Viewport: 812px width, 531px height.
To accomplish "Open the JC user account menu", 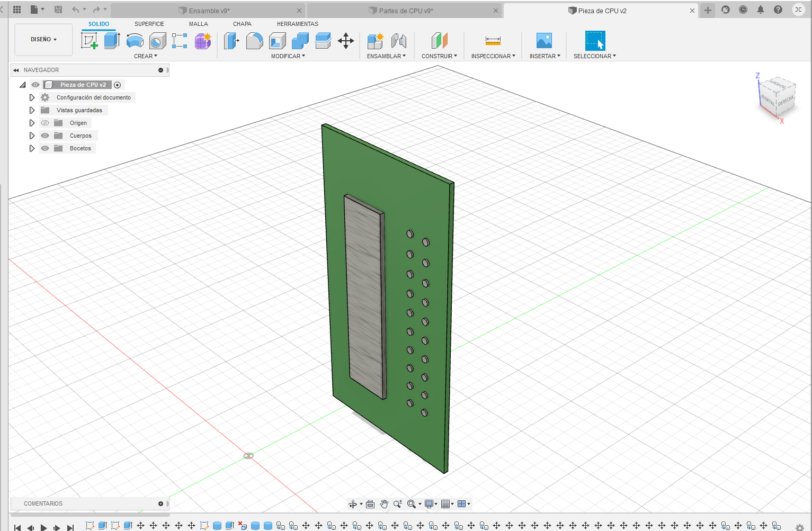I will click(x=798, y=10).
